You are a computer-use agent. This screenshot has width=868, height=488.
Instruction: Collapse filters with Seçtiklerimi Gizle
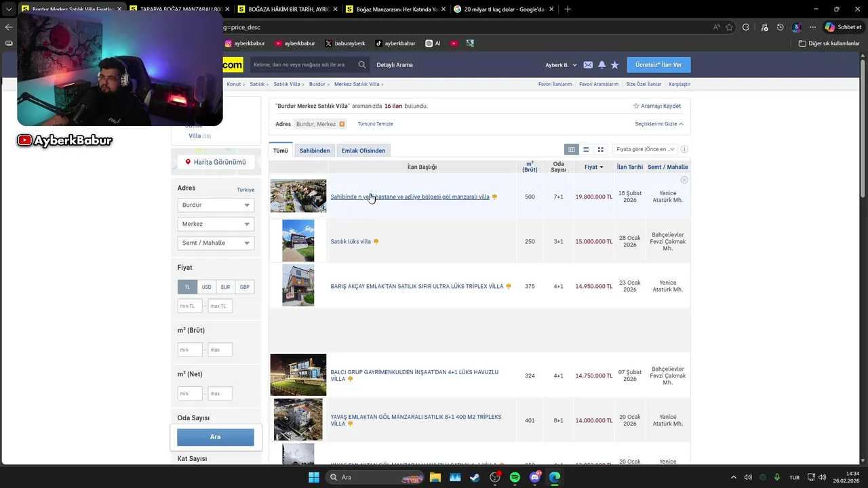659,124
